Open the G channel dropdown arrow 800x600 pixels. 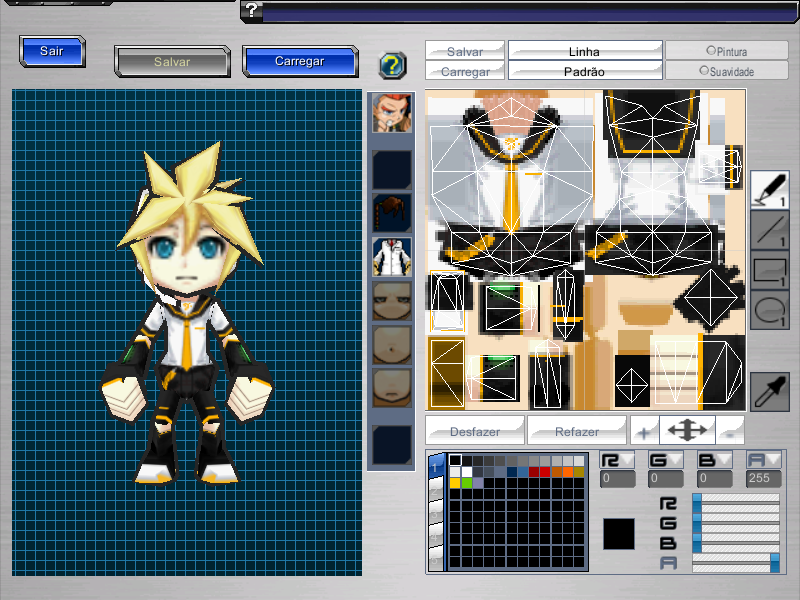676,460
